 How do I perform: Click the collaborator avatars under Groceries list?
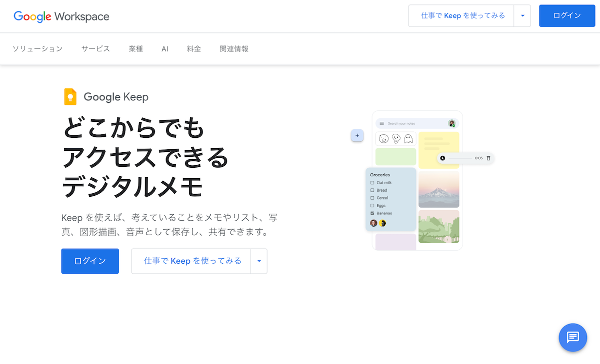(378, 223)
